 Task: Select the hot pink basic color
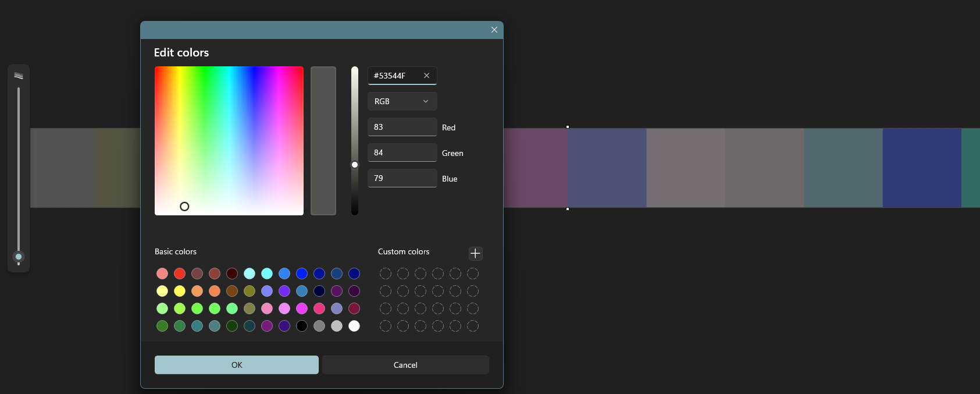pos(319,308)
